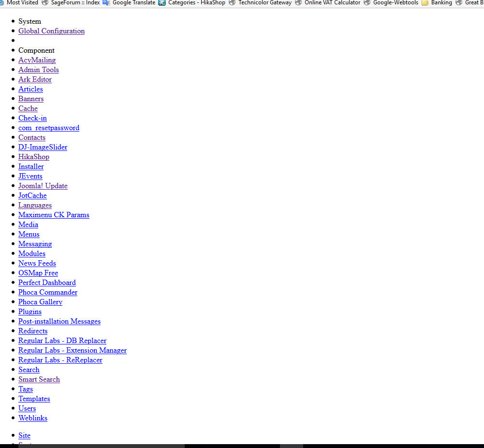Open Articles component
The width and height of the screenshot is (484, 448).
30,89
